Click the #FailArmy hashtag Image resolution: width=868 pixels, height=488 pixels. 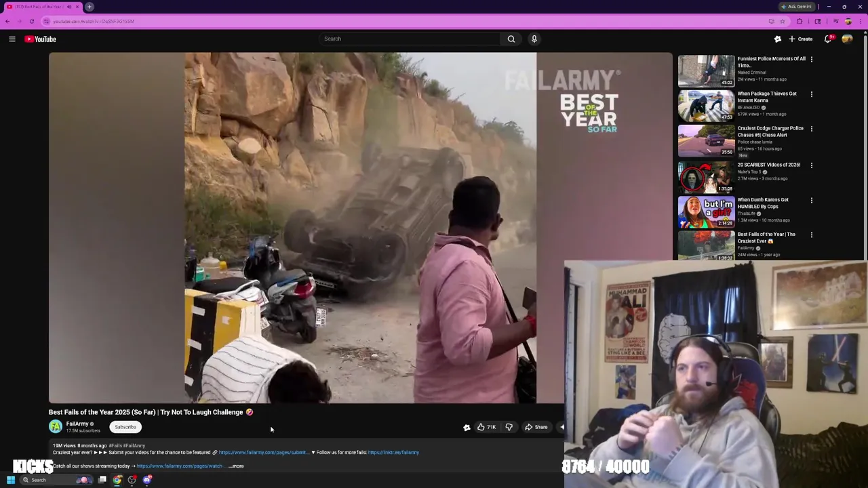pos(134,445)
